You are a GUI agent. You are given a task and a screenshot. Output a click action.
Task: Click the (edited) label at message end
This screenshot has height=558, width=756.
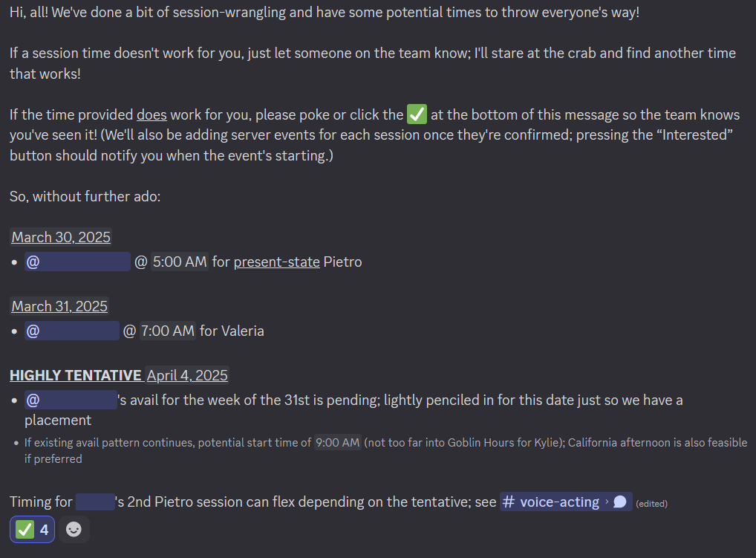pyautogui.click(x=651, y=504)
